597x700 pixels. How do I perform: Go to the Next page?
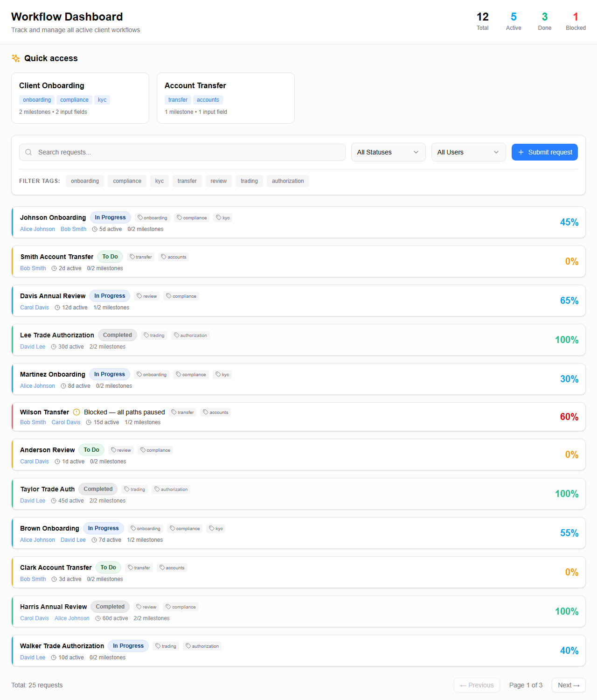coord(569,685)
